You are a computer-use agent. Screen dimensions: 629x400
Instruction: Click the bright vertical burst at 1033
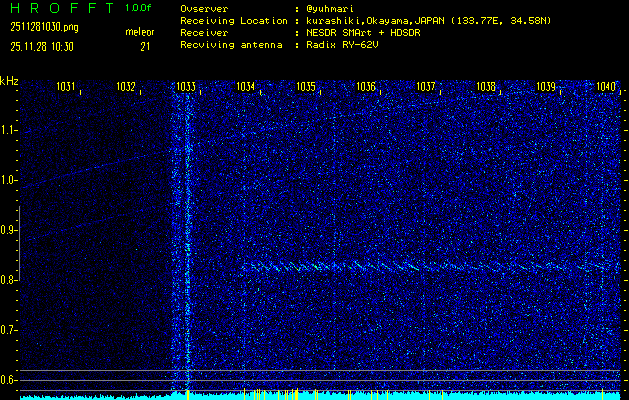(x=187, y=241)
